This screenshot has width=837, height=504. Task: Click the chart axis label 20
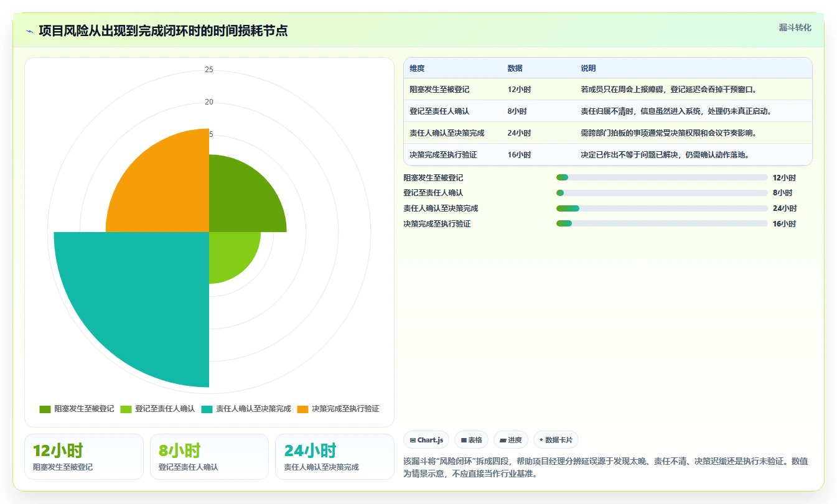click(209, 102)
